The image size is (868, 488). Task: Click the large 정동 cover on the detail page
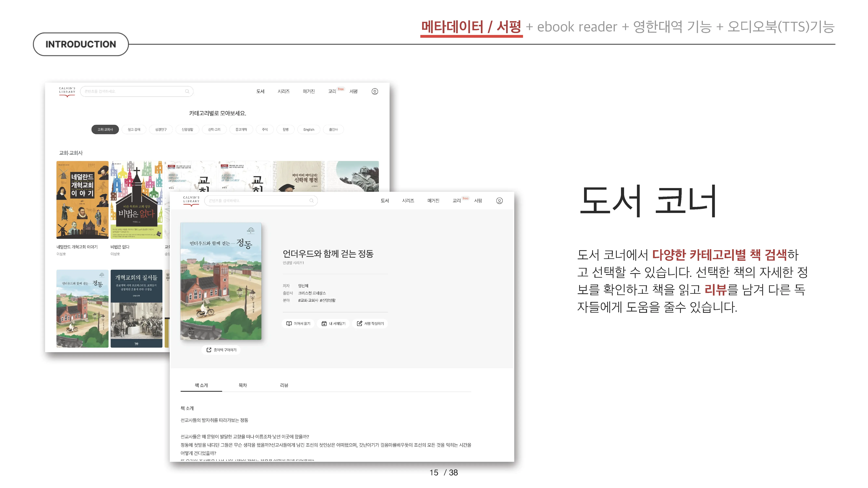click(x=221, y=281)
